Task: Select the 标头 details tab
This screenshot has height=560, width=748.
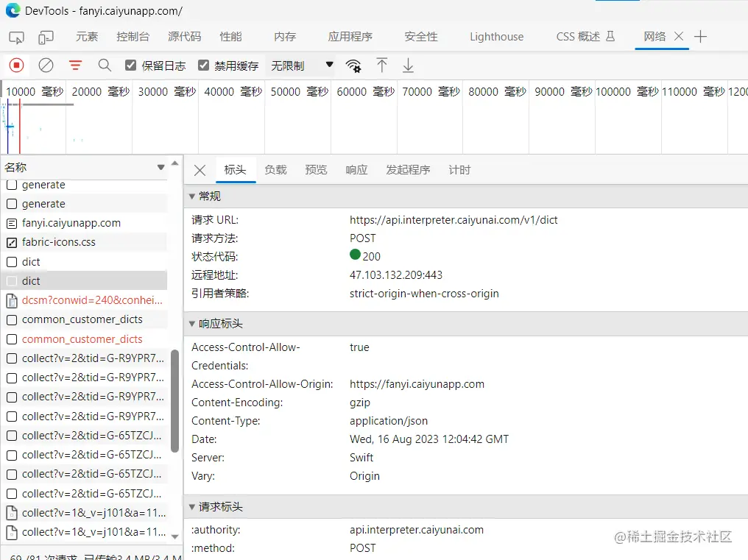Action: point(235,170)
